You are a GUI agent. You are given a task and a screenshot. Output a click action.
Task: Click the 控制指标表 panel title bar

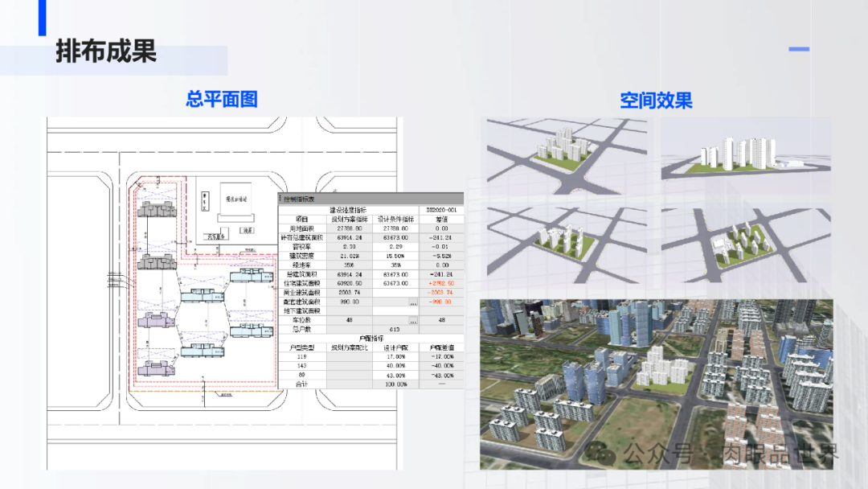(371, 199)
